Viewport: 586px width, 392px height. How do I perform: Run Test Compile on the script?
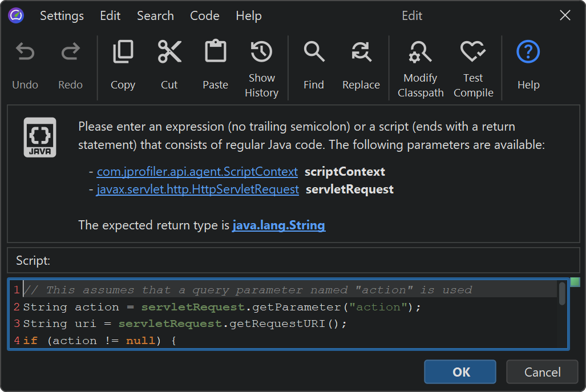473,52
